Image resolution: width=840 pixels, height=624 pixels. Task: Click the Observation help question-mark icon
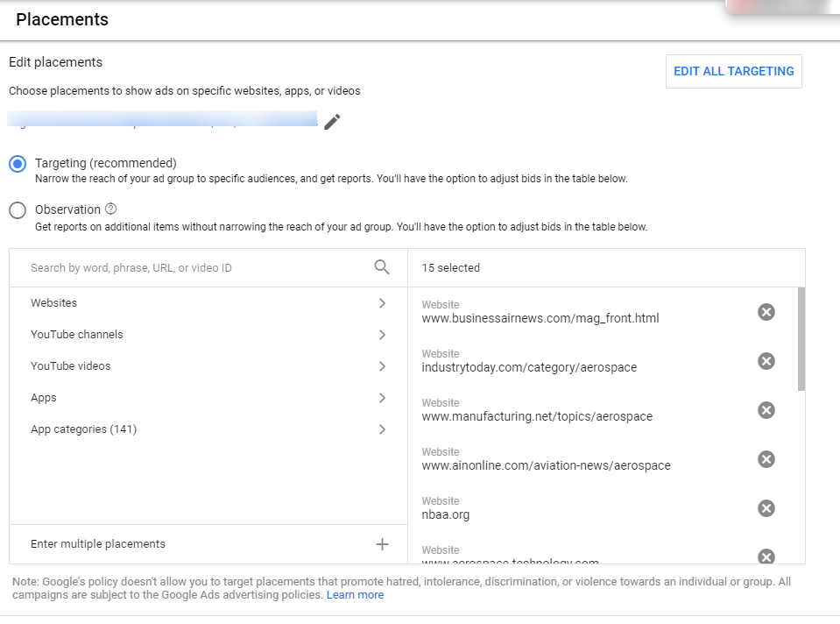pos(111,209)
